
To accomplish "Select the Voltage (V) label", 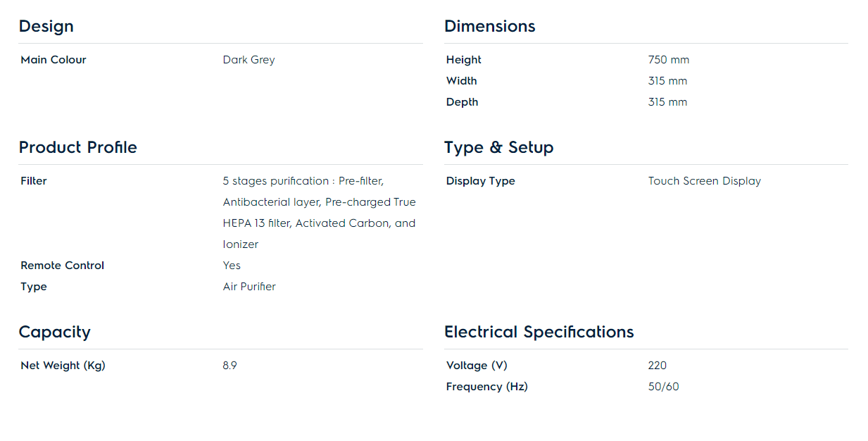I will (477, 366).
